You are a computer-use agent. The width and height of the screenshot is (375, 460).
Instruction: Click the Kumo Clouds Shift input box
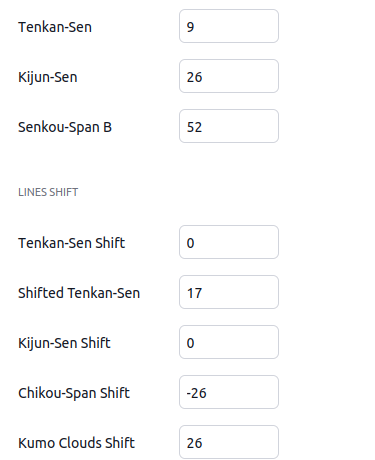point(229,442)
